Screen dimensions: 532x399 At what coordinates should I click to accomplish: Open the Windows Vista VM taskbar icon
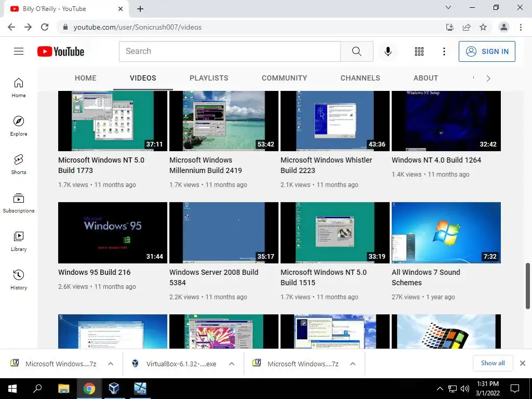coord(140,389)
